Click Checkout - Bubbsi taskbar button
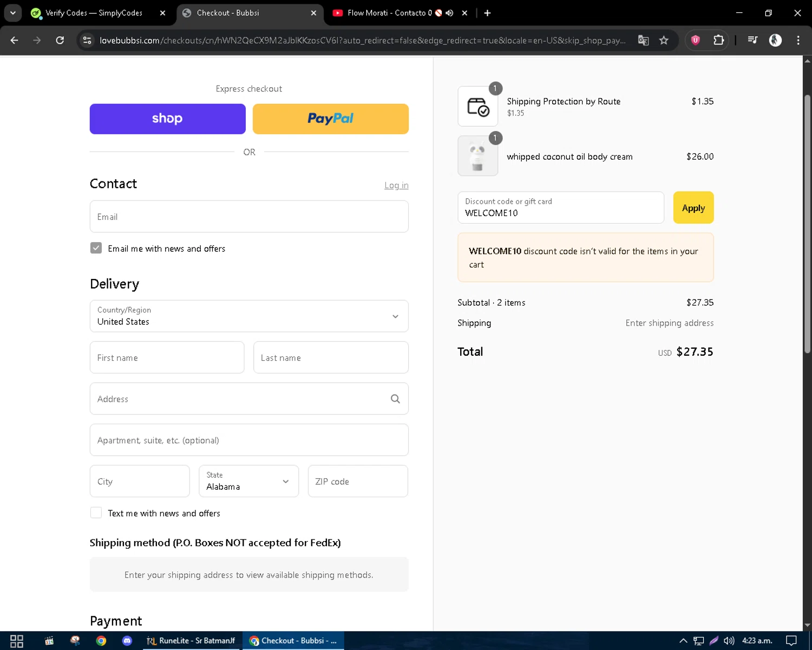812x650 pixels. pyautogui.click(x=293, y=641)
